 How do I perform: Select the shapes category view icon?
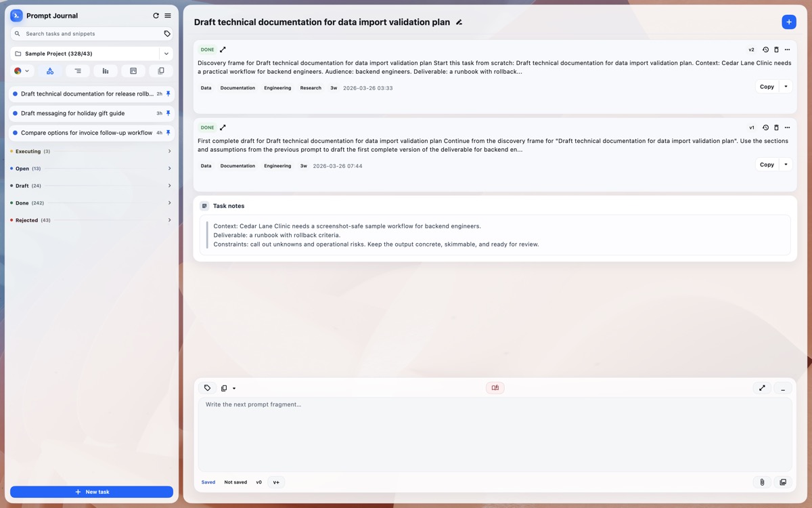50,70
